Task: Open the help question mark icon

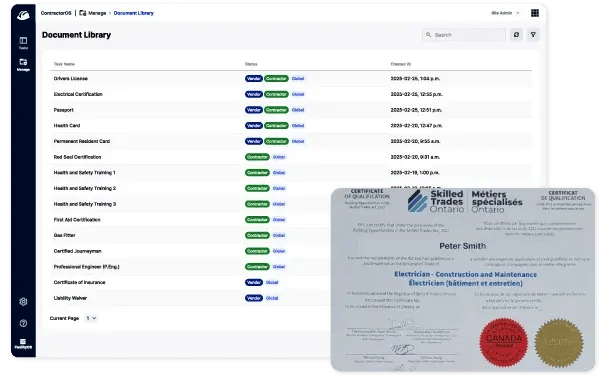Action: tap(23, 323)
